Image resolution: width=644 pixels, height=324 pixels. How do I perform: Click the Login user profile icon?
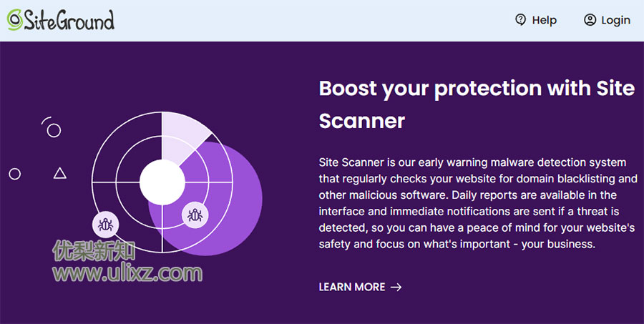[590, 20]
